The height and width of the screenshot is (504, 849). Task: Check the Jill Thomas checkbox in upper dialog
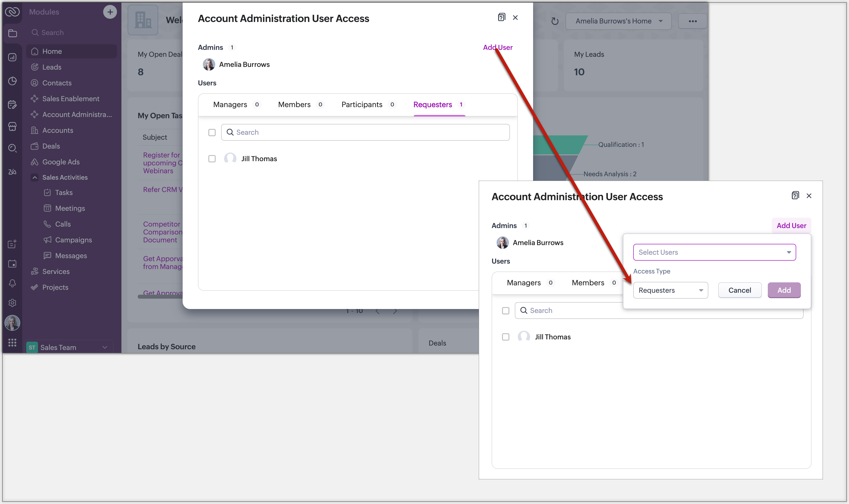coord(212,159)
